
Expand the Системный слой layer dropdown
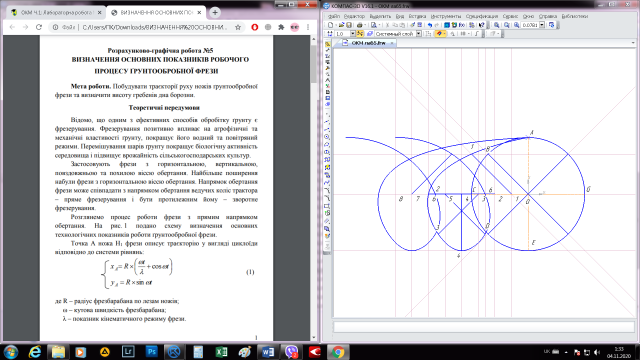point(419,34)
